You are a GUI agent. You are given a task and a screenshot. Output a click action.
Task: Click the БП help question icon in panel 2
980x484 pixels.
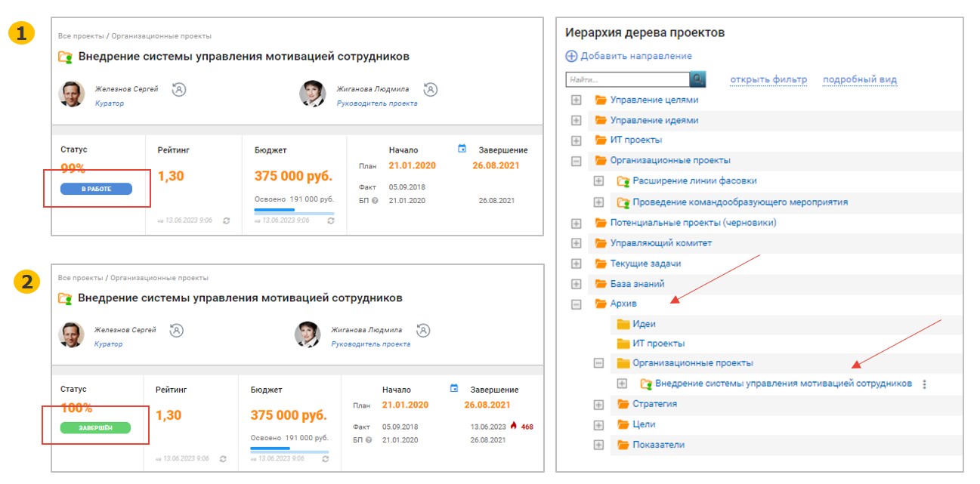click(x=369, y=439)
